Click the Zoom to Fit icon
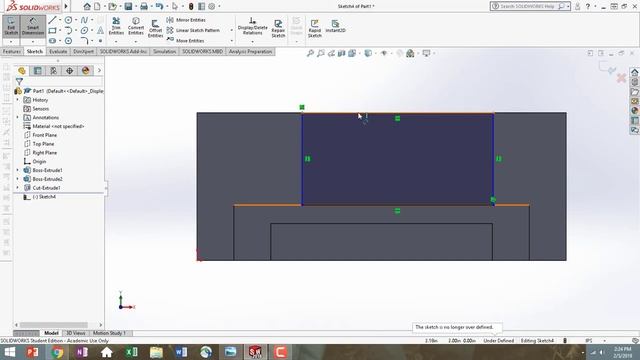The width and height of the screenshot is (640, 360). point(310,53)
